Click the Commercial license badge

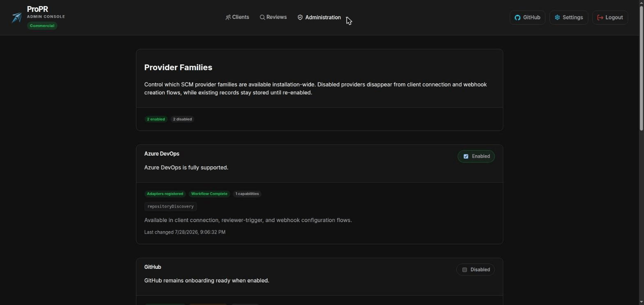coord(42,25)
